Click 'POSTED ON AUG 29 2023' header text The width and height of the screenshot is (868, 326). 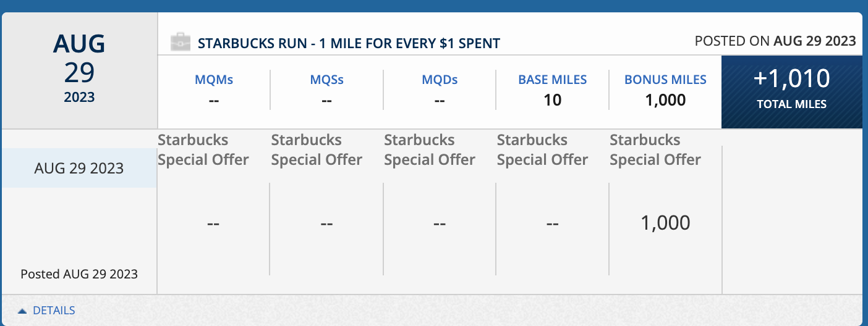775,41
